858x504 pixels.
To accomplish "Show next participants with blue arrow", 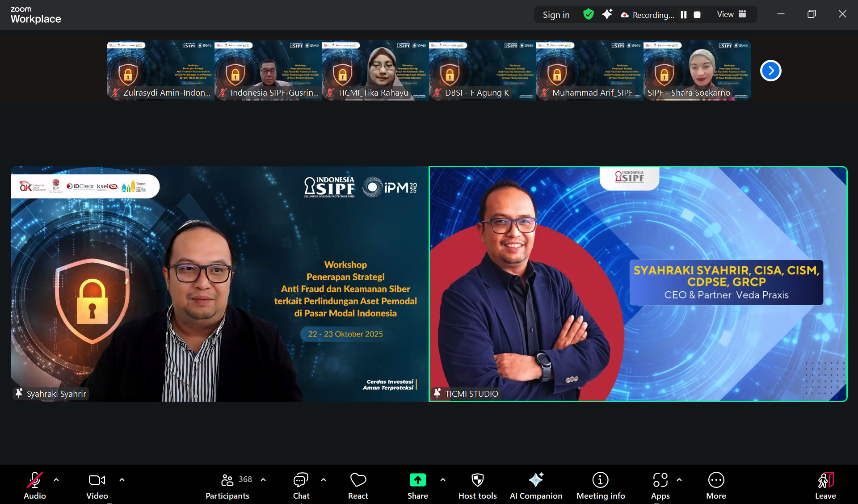I will [771, 71].
